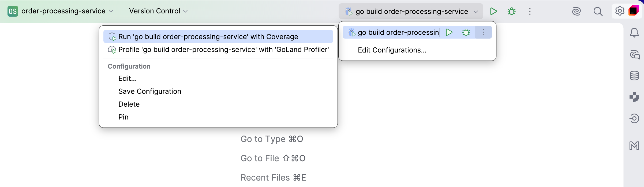Viewport: 644px width, 187px height.
Task: Expand the go build run configuration selector
Action: pyautogui.click(x=411, y=12)
